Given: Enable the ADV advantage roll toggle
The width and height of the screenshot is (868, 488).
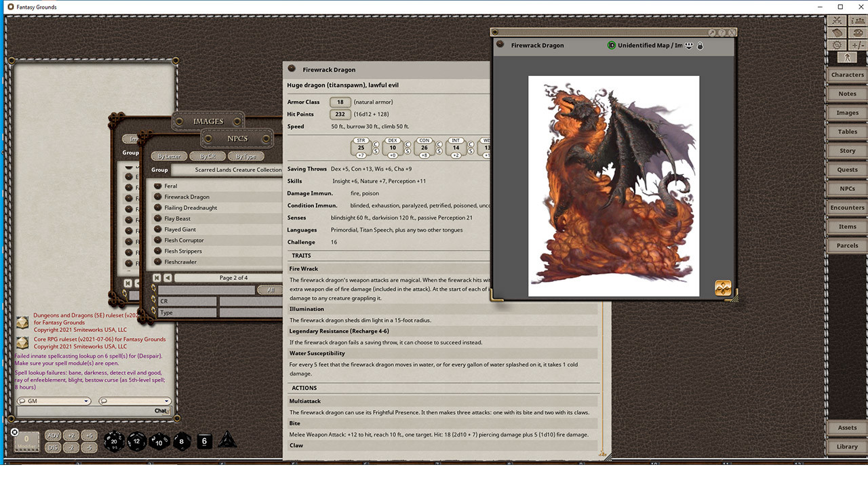Looking at the screenshot, I should (53, 436).
